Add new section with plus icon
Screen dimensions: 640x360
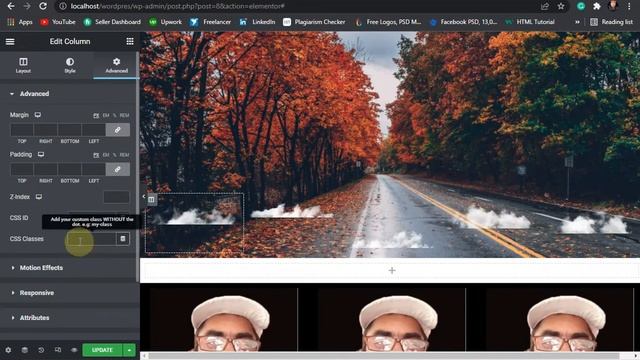[392, 270]
